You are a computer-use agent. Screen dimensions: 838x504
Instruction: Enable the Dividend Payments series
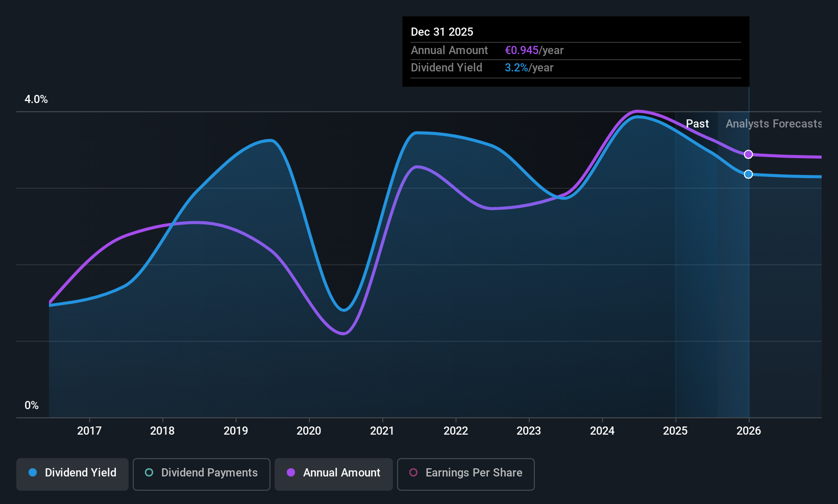coord(202,474)
